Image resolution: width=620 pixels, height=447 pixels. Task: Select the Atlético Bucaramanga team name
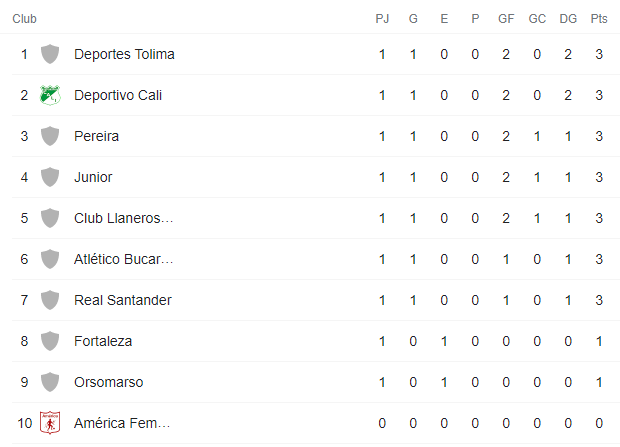(x=123, y=259)
